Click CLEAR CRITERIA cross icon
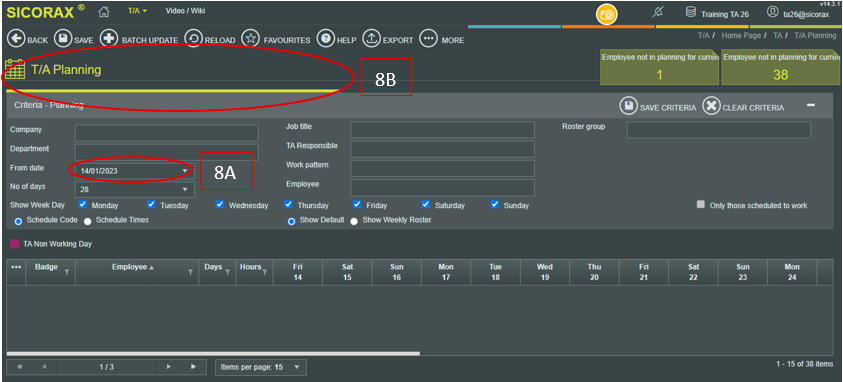The image size is (843, 382). [x=711, y=106]
